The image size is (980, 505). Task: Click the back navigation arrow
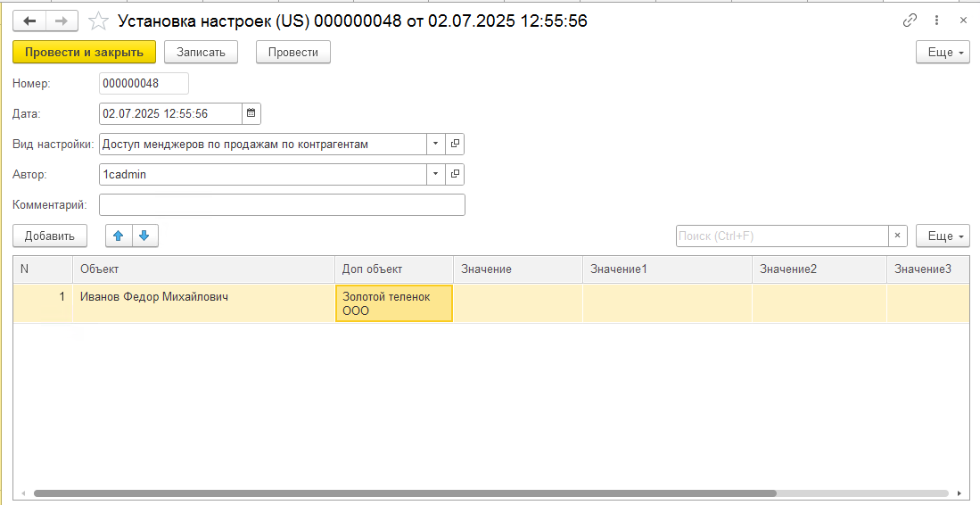pyautogui.click(x=29, y=21)
